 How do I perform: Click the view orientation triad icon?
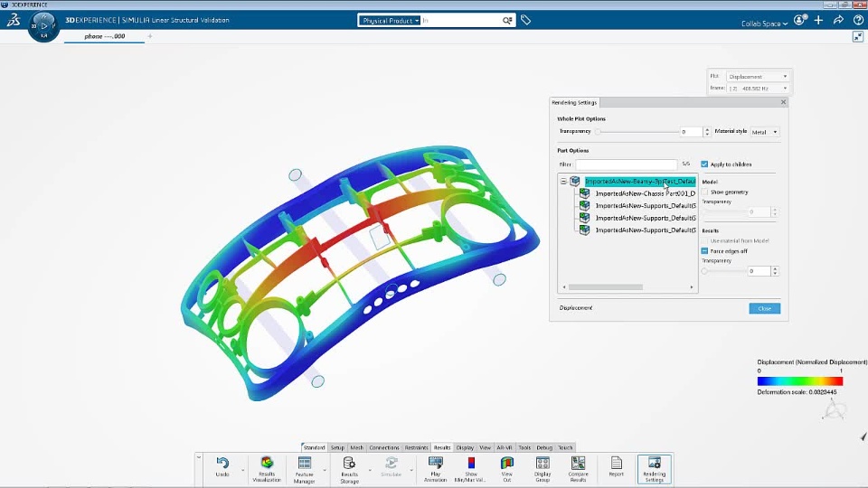click(x=835, y=410)
